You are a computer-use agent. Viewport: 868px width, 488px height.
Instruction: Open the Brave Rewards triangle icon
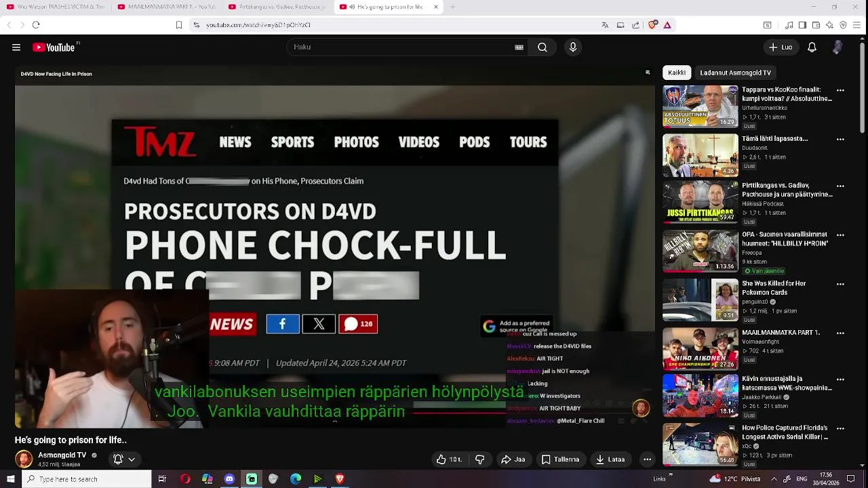pos(667,25)
